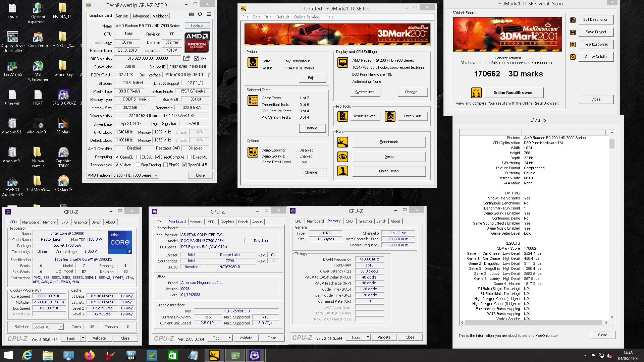Toggle the CUDA checkbox
The image size is (644, 362).
click(138, 157)
